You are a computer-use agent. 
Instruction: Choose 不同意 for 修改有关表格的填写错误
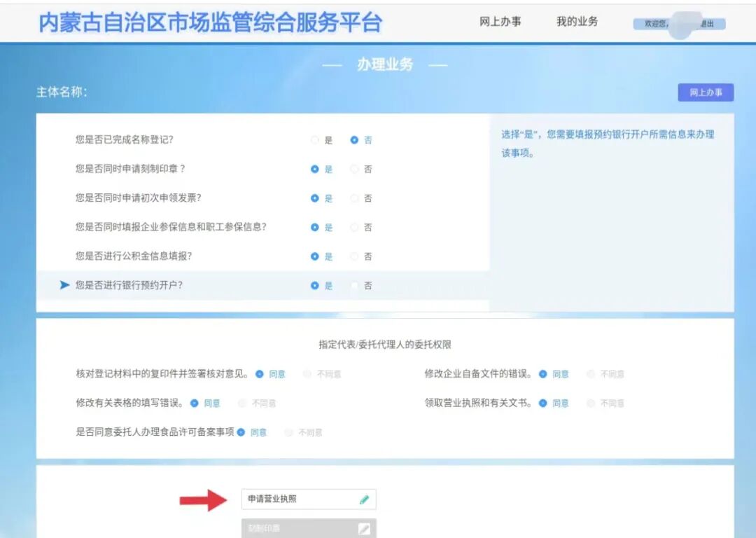[x=242, y=403]
